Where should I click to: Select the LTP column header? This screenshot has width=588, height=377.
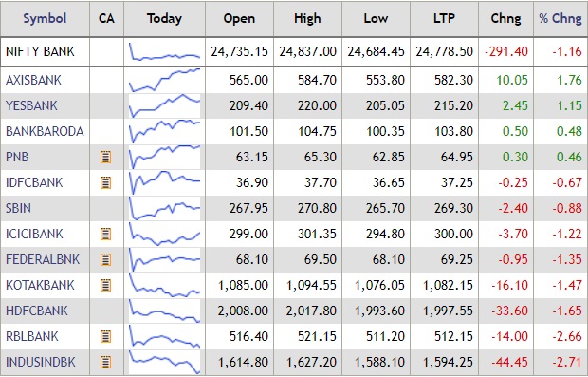pyautogui.click(x=444, y=18)
